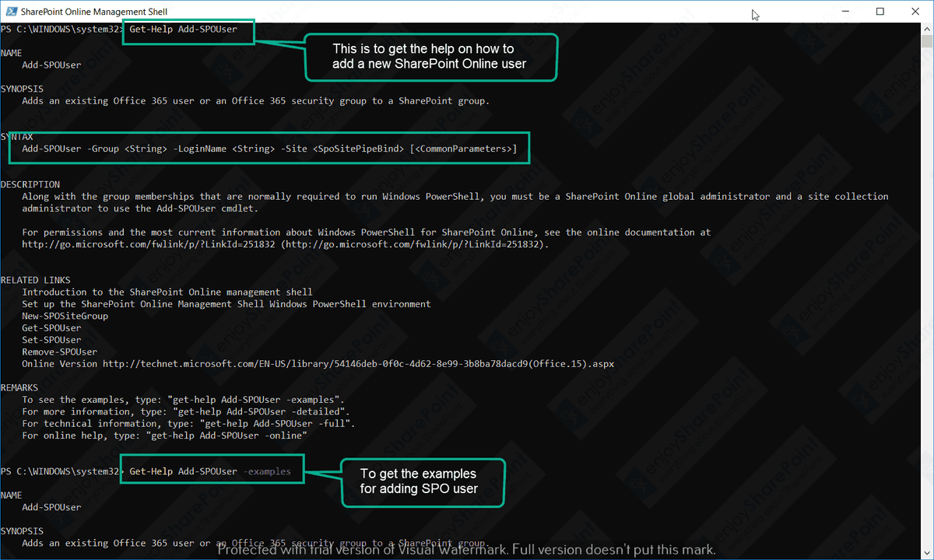Click the syntax line starting 'Add-SPOUser -Group <String>'
This screenshot has height=560, width=934.
[x=269, y=149]
